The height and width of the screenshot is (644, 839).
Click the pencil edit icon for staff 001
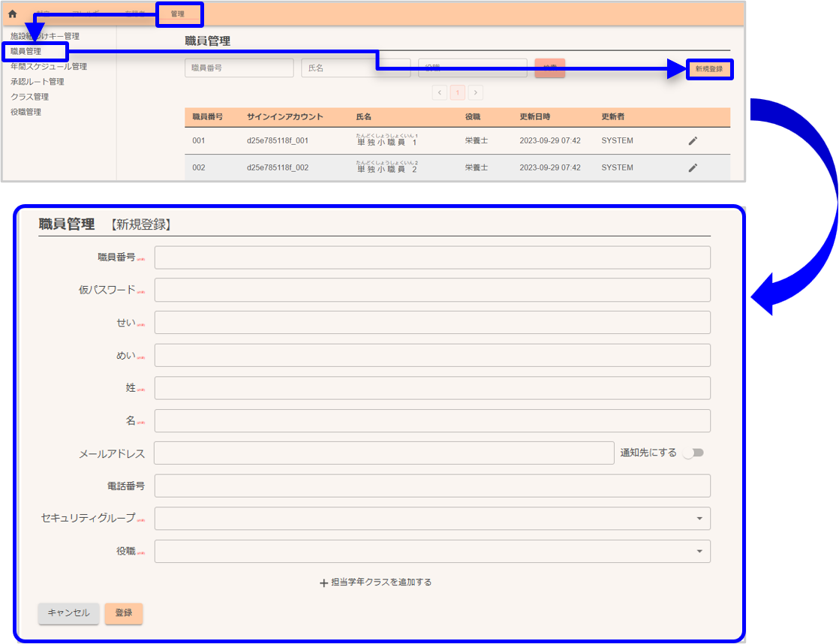point(693,140)
